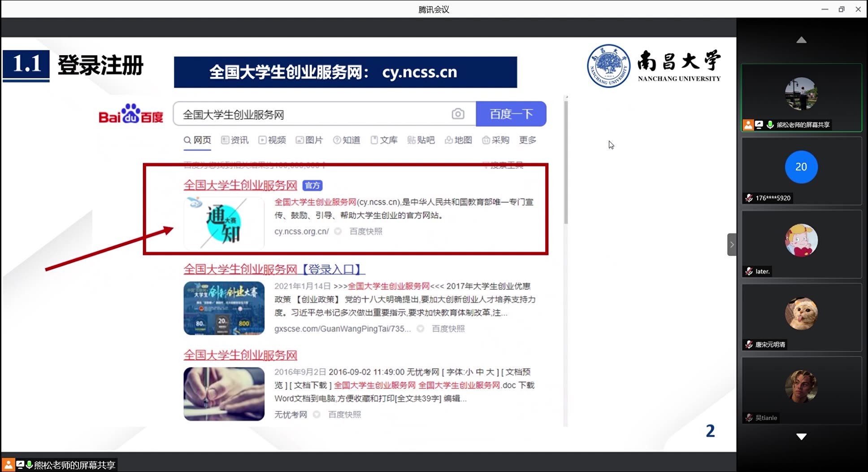
Task: Click muted microphone icon next to 唐宋元明清
Action: click(749, 344)
